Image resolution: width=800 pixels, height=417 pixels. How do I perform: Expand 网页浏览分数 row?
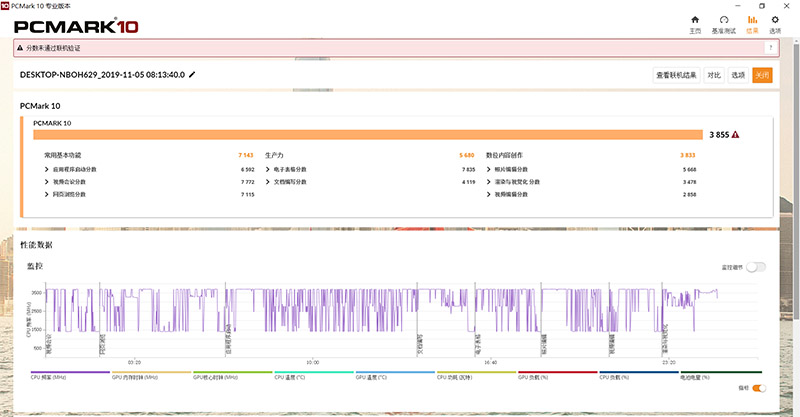[47, 194]
